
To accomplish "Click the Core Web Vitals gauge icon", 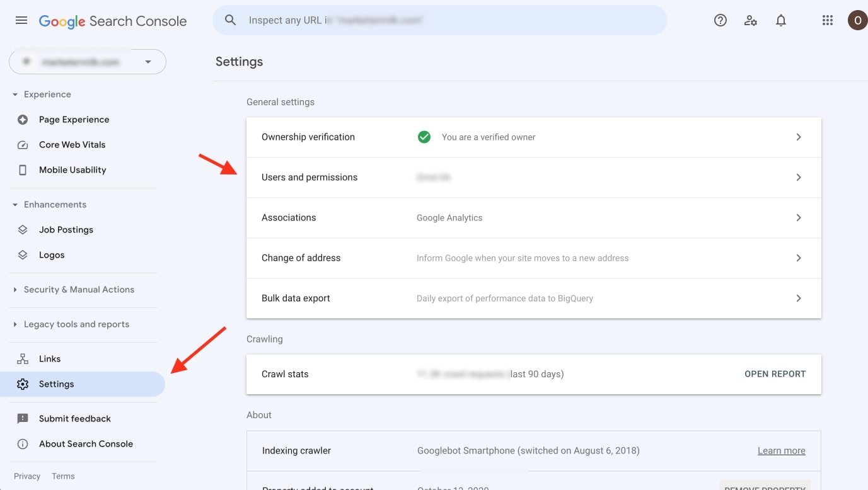I will [23, 145].
